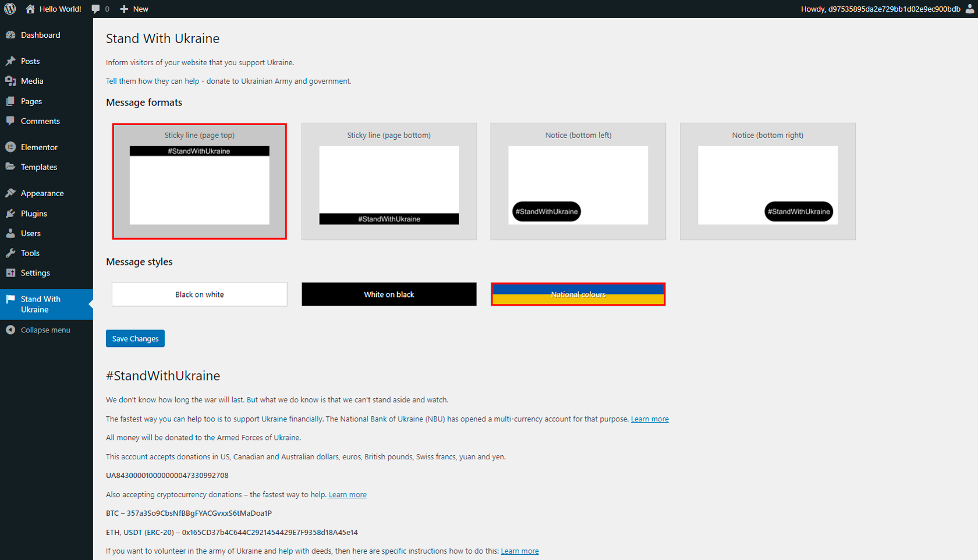Click the #StandWithUkraine preview bar in page-top card

(x=200, y=151)
